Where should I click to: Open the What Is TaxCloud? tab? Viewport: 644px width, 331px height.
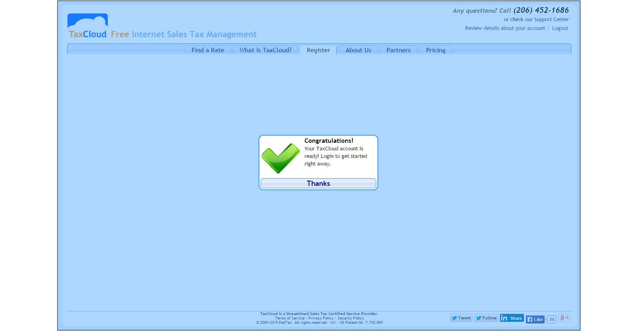265,50
